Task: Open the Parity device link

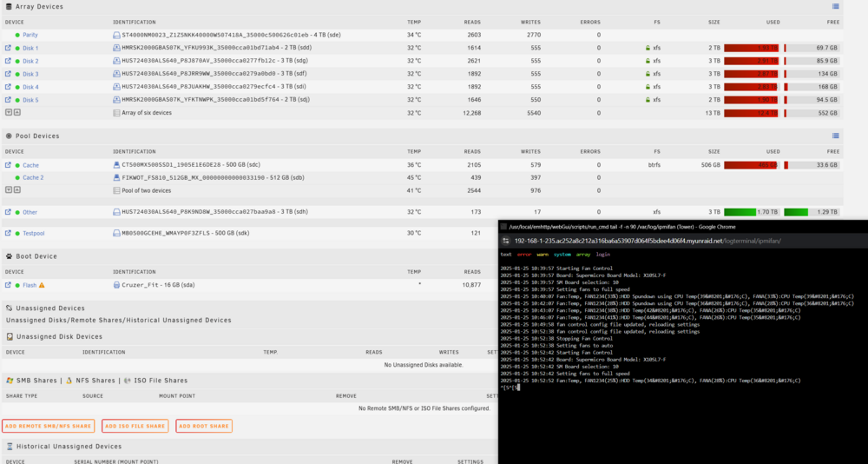Action: tap(30, 35)
